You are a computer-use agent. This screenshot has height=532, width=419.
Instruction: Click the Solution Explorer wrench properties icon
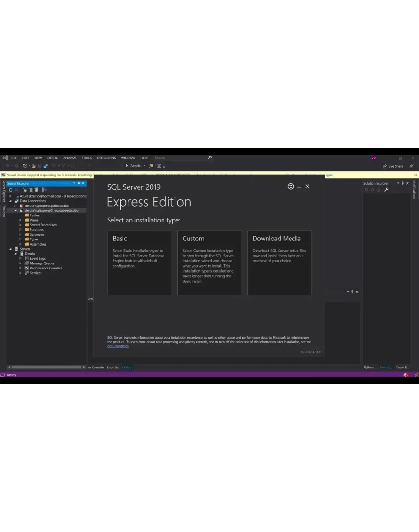pyautogui.click(x=386, y=190)
